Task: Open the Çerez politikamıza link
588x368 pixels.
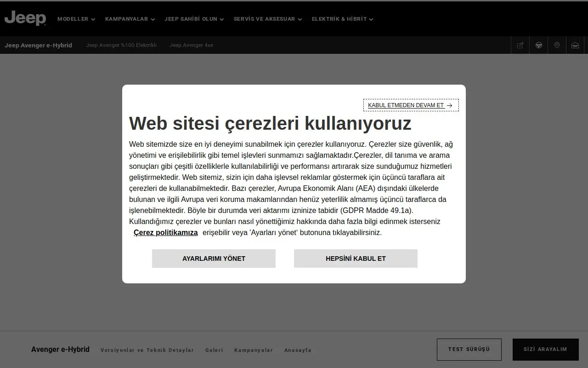Action: point(165,232)
